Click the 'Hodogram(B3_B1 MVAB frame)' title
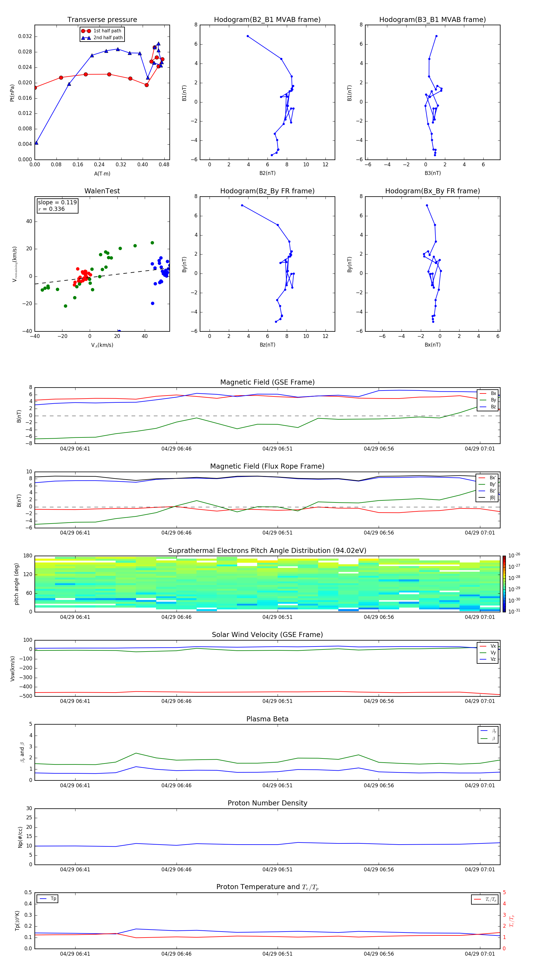535x980 pixels. pyautogui.click(x=432, y=20)
